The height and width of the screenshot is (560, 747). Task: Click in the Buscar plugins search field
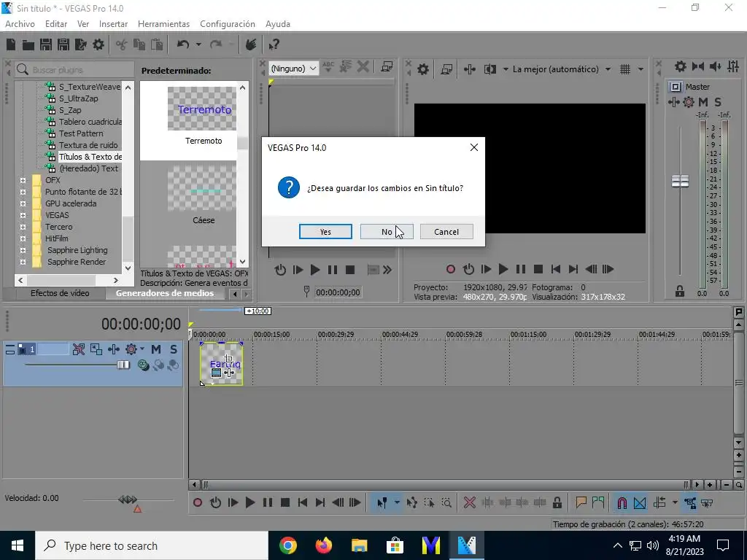74,69
